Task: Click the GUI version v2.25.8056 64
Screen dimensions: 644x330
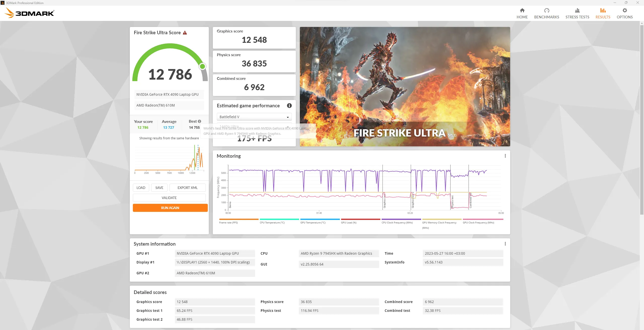Action: [x=339, y=264]
